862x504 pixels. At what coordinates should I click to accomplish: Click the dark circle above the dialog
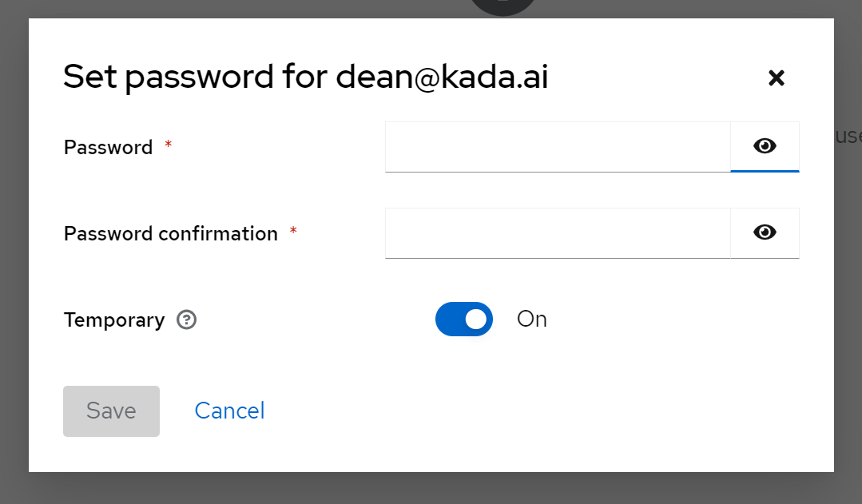(x=503, y=7)
